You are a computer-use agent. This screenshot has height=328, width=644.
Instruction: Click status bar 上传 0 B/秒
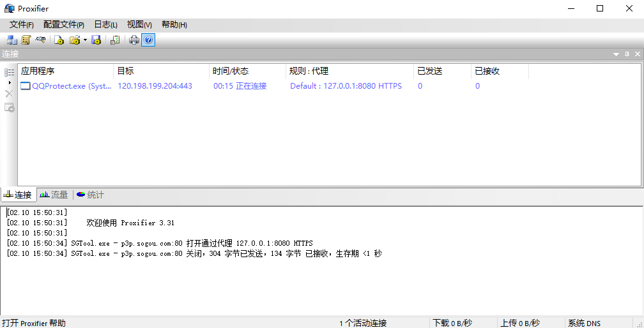pyautogui.click(x=520, y=323)
